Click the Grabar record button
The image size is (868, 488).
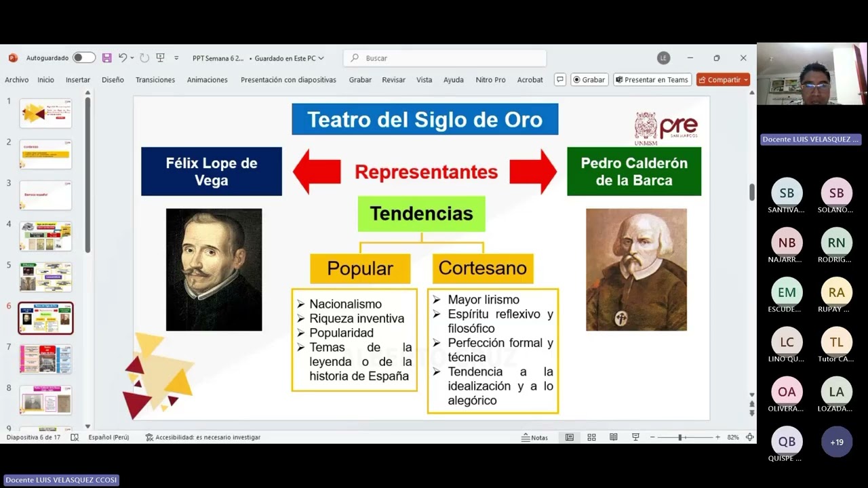[x=589, y=80]
